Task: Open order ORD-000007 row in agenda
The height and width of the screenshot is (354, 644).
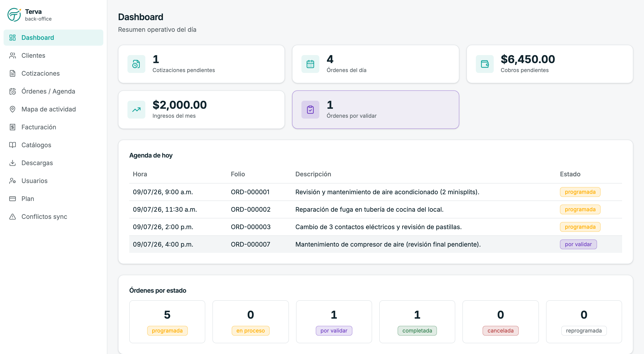Action: point(375,244)
